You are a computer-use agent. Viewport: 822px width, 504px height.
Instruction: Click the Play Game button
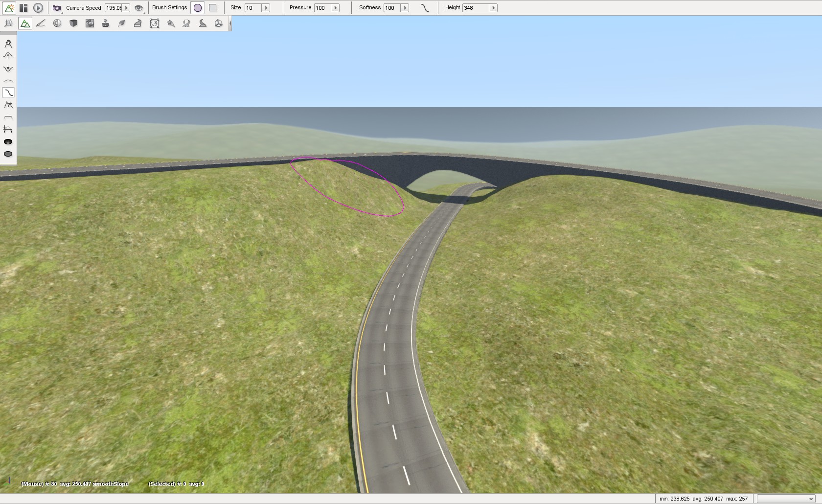(x=38, y=8)
